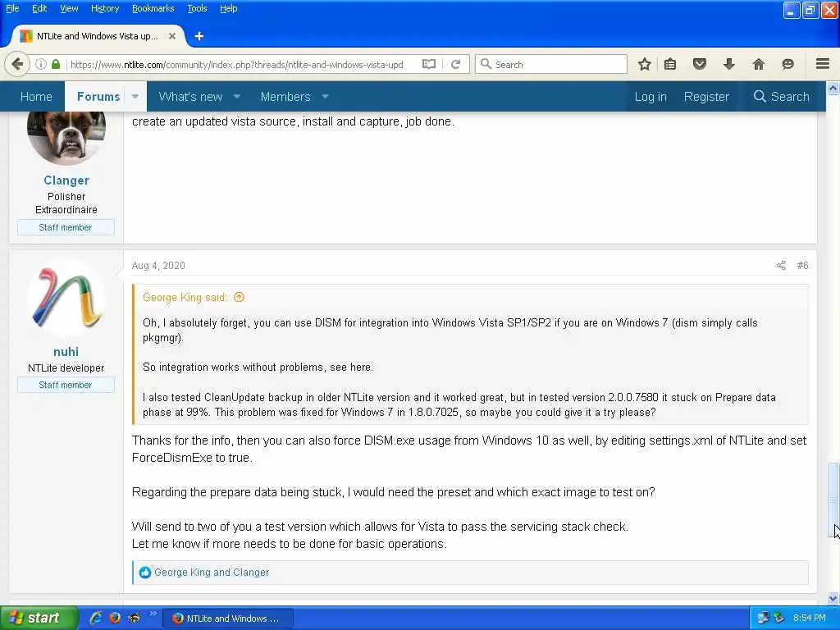840x630 pixels.
Task: Open the Aug 4, 2020 post date link
Action: click(158, 266)
